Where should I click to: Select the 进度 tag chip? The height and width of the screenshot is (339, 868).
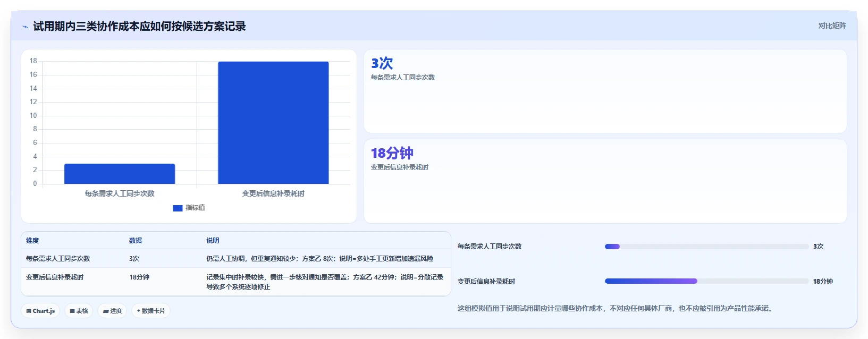click(x=112, y=311)
